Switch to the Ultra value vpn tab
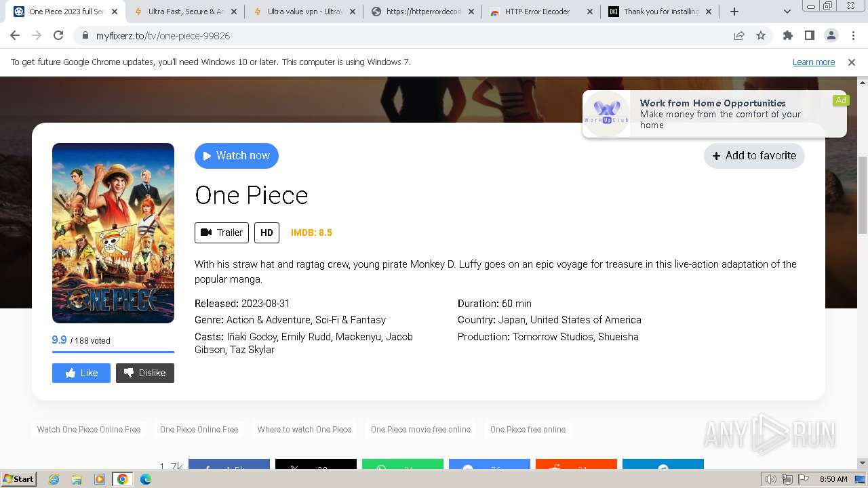 click(304, 12)
